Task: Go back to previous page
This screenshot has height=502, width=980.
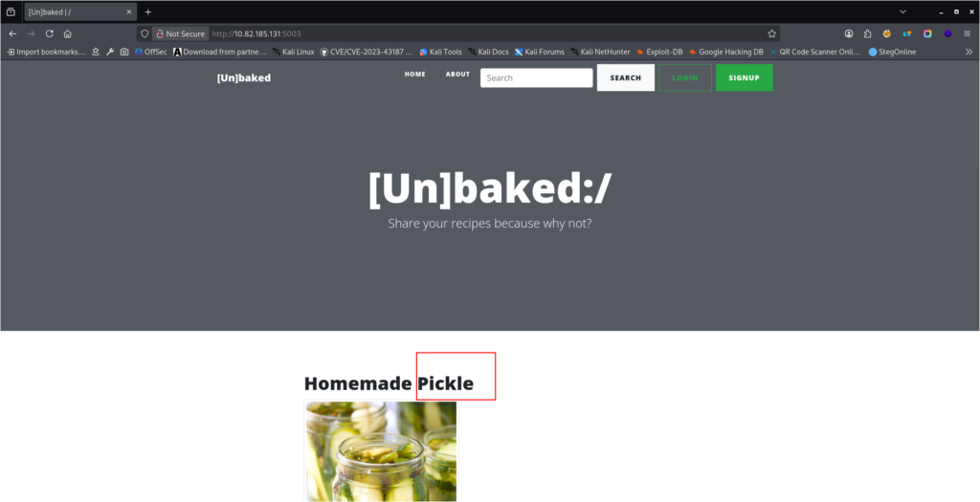Action: pos(12,33)
